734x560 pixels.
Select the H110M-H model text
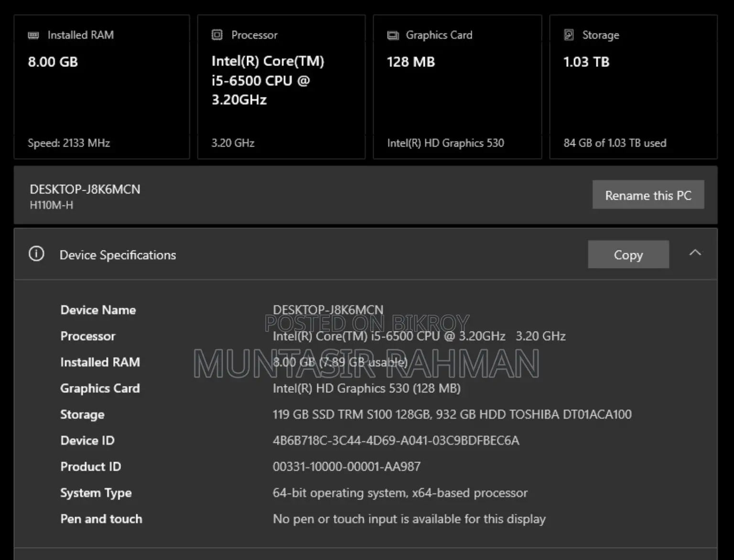pyautogui.click(x=52, y=205)
